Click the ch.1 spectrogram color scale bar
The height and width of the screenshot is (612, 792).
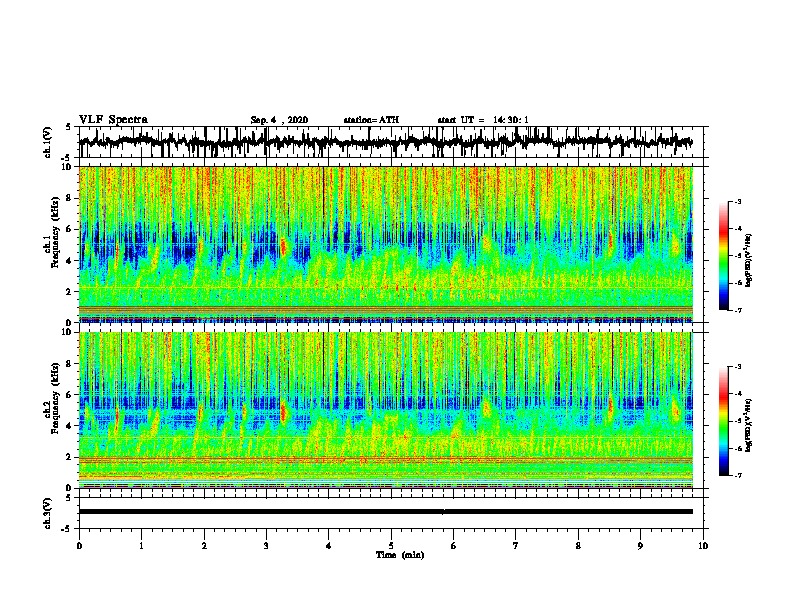(x=723, y=256)
